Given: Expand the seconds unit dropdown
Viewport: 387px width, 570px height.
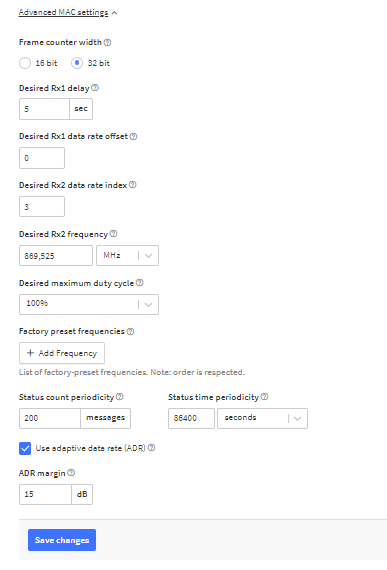Looking at the screenshot, I should point(262,418).
